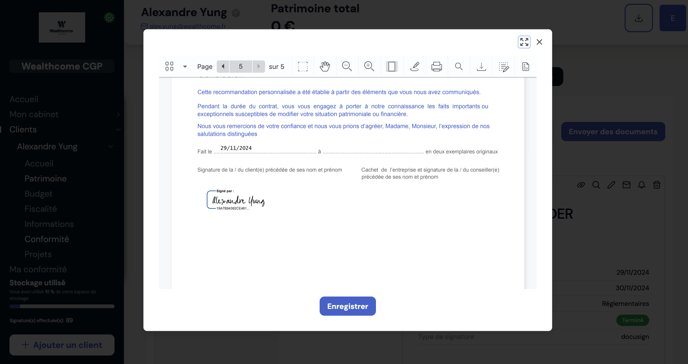Screen dimensions: 688x364
Task: Open the Conformité section
Action: [47, 239]
